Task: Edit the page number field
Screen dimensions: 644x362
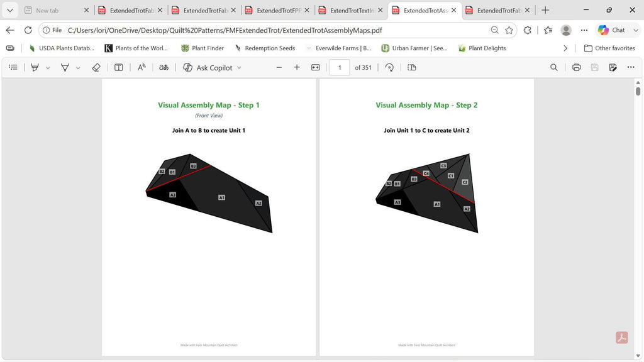Action: [340, 67]
